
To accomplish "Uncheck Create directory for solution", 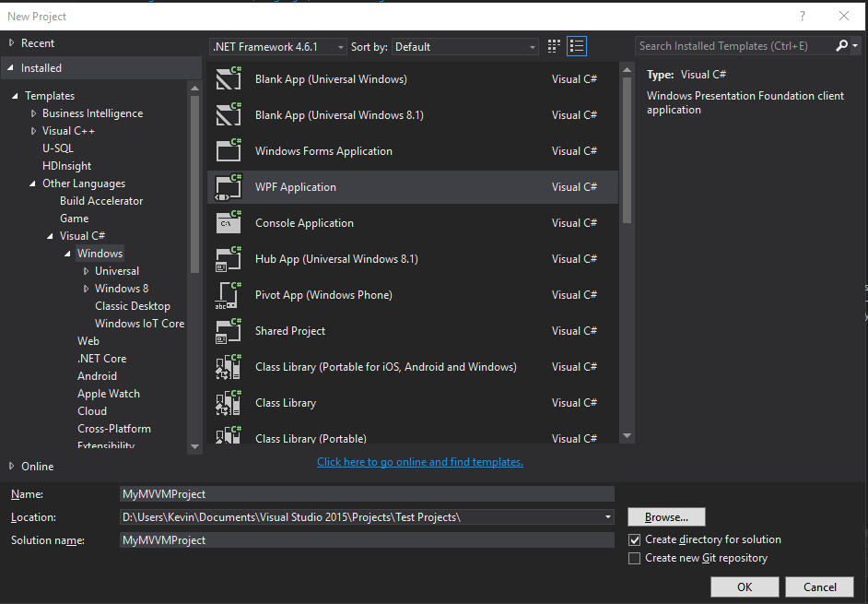I will (x=634, y=539).
